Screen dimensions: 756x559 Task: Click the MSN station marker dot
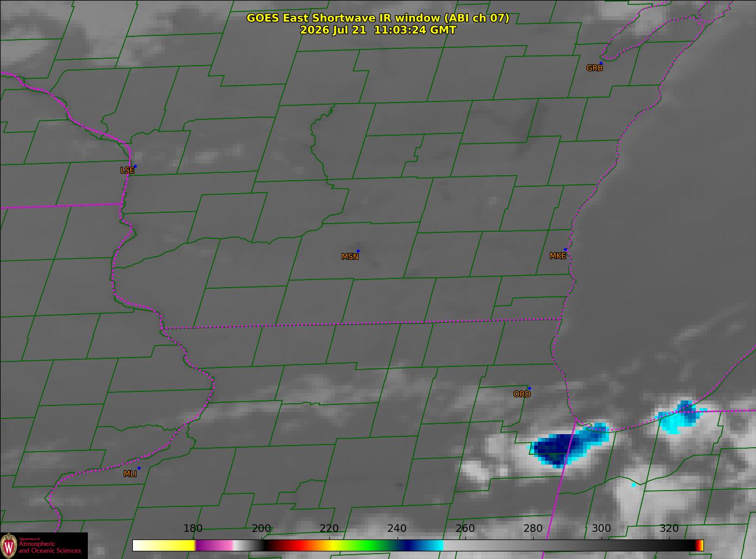pos(358,251)
